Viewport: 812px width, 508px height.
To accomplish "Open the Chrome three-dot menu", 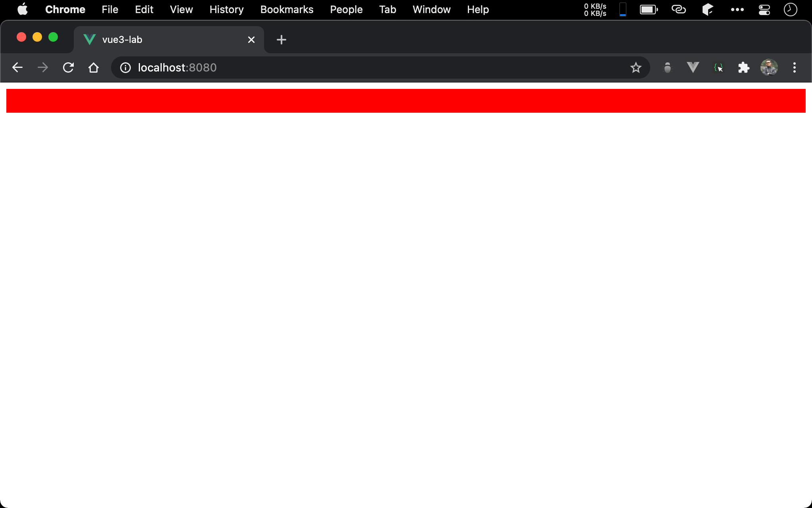I will [794, 67].
